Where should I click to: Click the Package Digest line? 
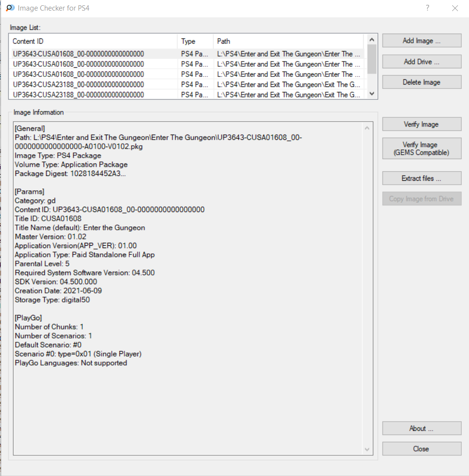[70, 174]
